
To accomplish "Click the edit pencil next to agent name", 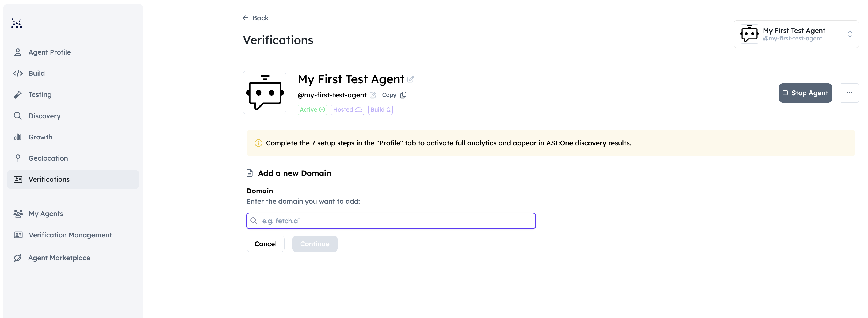I will click(410, 79).
